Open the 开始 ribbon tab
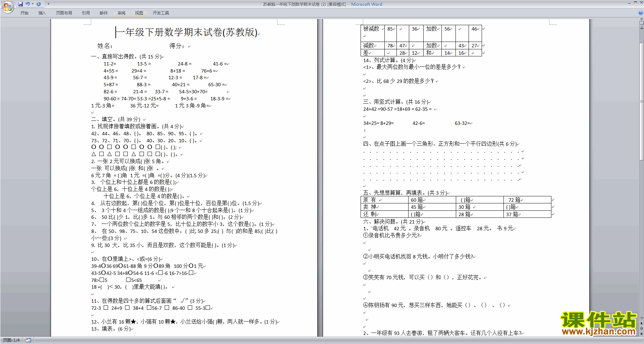 [x=24, y=13]
